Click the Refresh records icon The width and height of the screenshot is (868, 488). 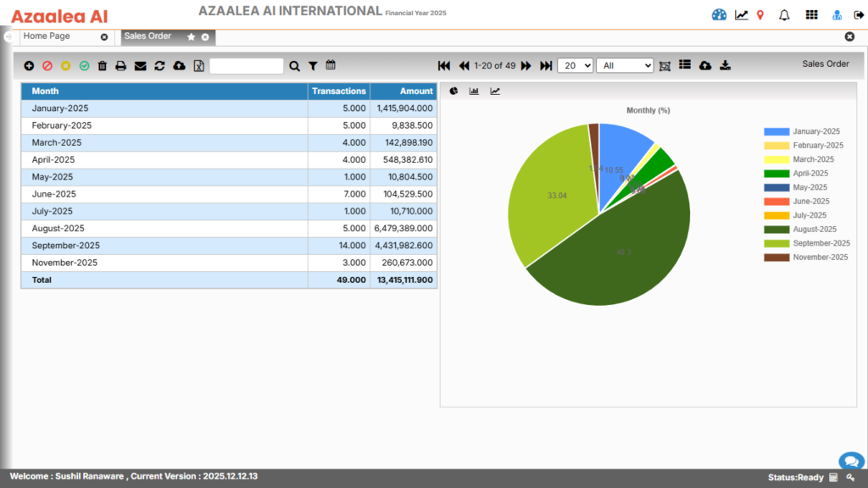pyautogui.click(x=159, y=65)
